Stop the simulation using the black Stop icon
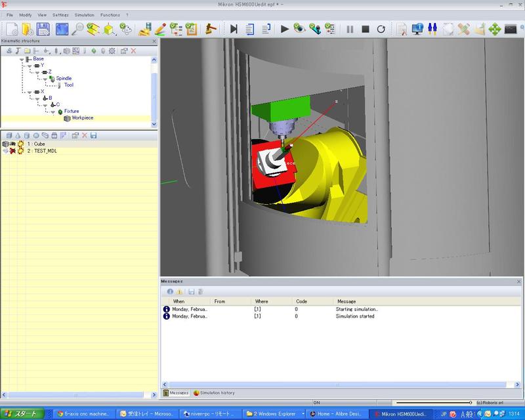Screen dimensions: 525x420 pos(365,29)
